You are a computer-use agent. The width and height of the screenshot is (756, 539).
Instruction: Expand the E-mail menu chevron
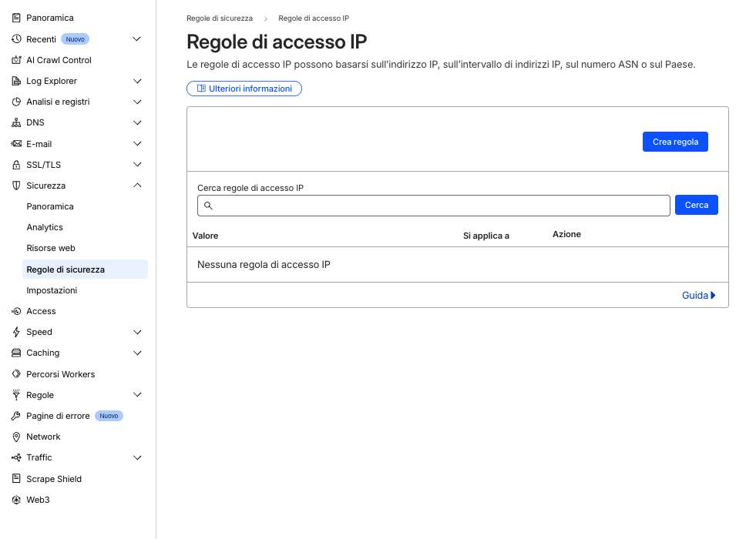[137, 143]
